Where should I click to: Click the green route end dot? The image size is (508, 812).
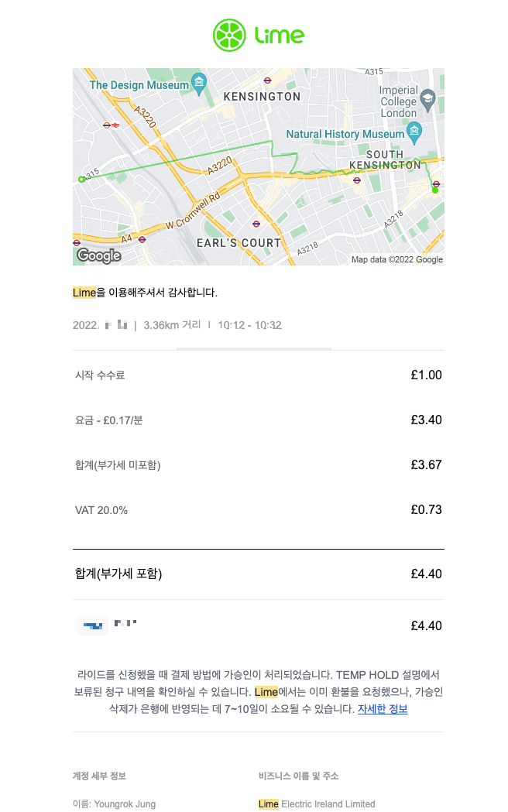click(435, 190)
